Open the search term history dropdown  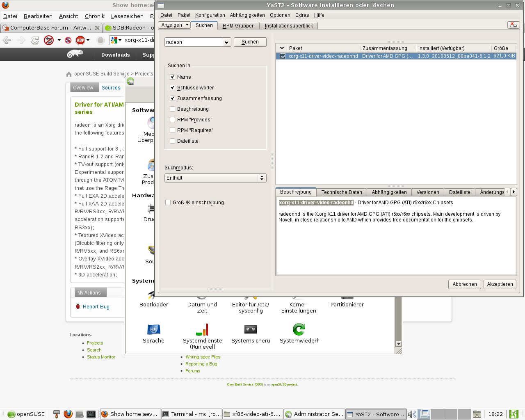point(227,42)
